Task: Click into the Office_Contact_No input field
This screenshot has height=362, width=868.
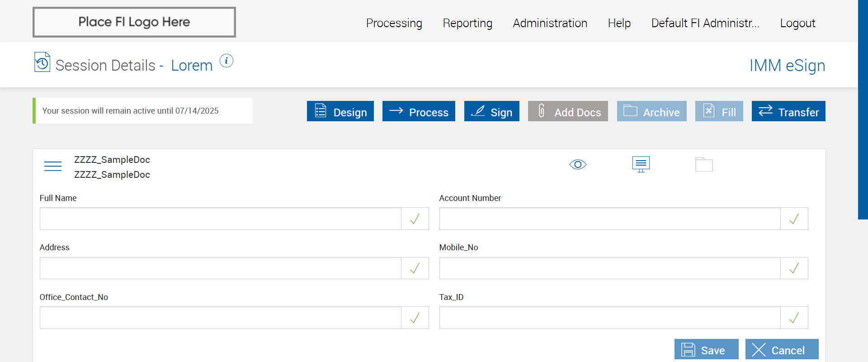Action: tap(221, 318)
